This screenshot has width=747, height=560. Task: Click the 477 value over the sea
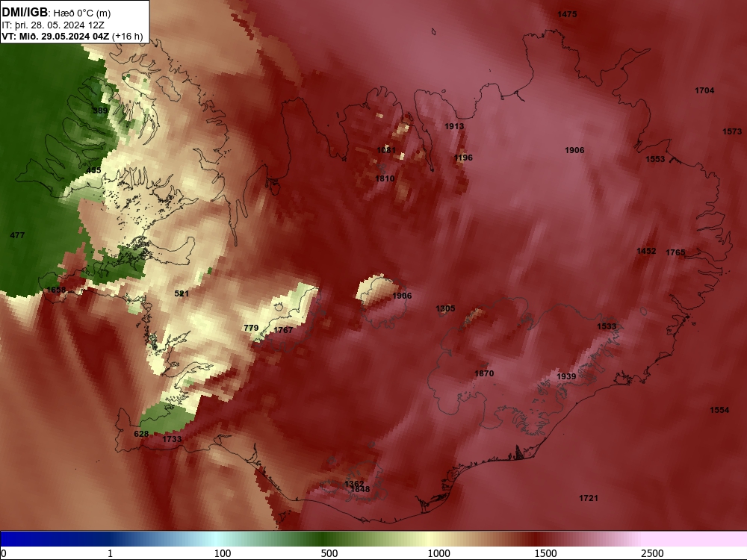point(17,235)
